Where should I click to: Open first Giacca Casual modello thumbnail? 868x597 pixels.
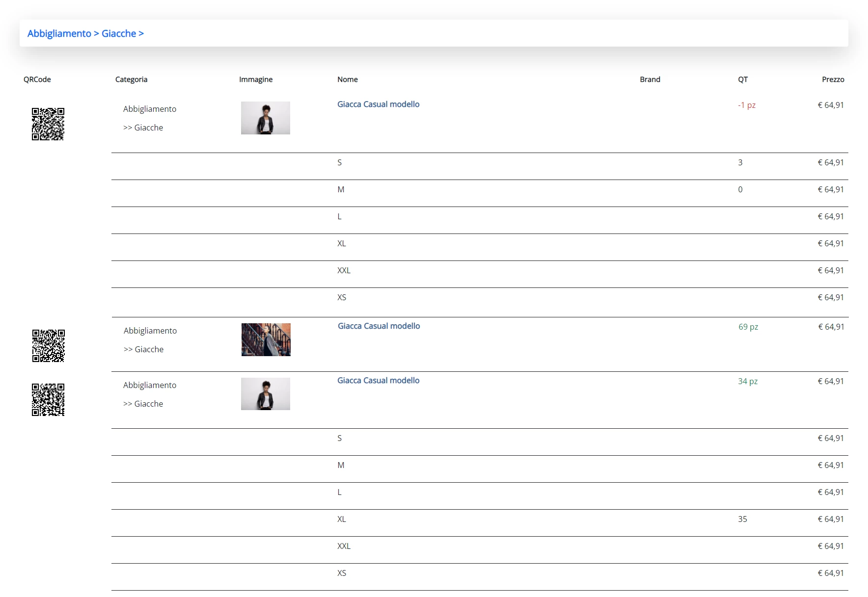pyautogui.click(x=266, y=118)
